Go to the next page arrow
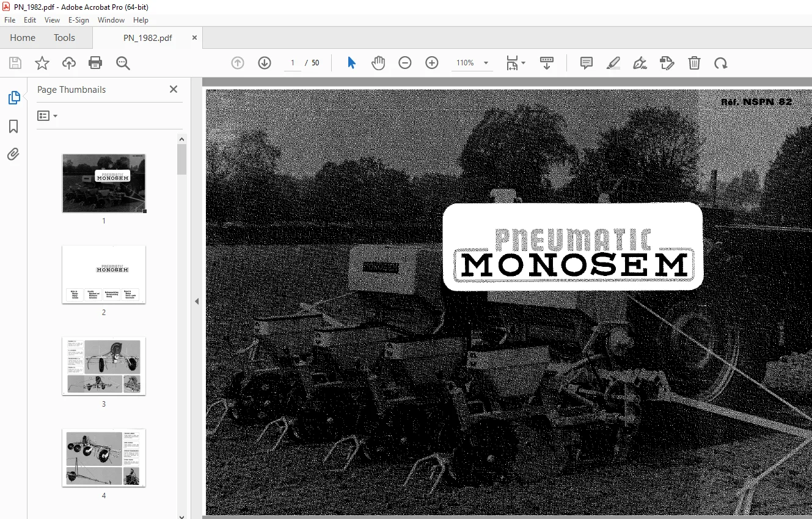The image size is (812, 519). (x=265, y=63)
